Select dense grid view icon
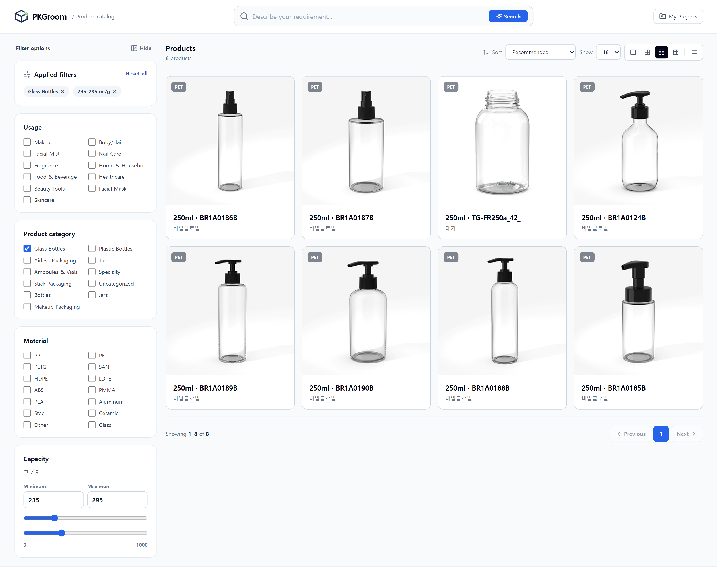Image resolution: width=717 pixels, height=588 pixels. pyautogui.click(x=675, y=52)
